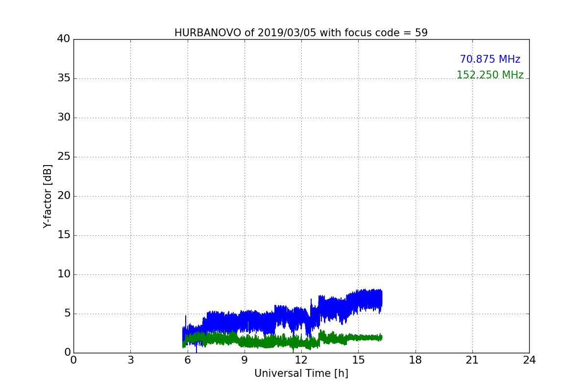Click y-axis tick label 35
588x392 pixels.
(x=64, y=78)
